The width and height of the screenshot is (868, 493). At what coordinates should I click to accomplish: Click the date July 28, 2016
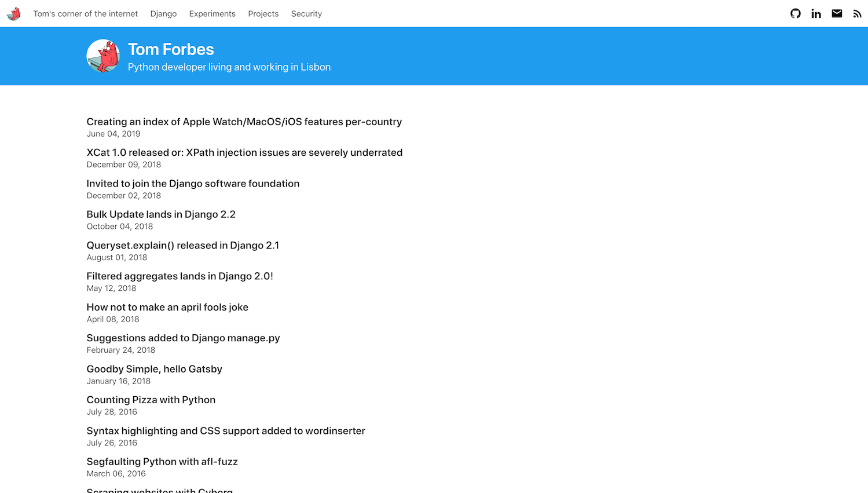112,412
